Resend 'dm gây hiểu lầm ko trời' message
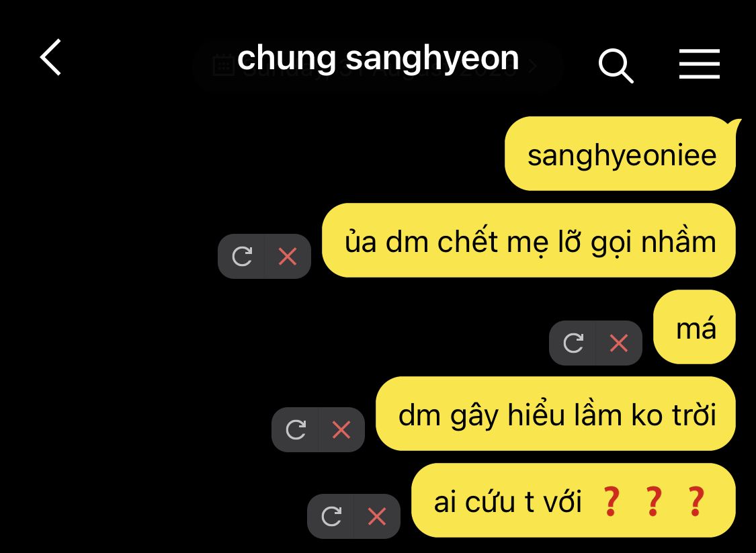The height and width of the screenshot is (553, 756). point(296,429)
